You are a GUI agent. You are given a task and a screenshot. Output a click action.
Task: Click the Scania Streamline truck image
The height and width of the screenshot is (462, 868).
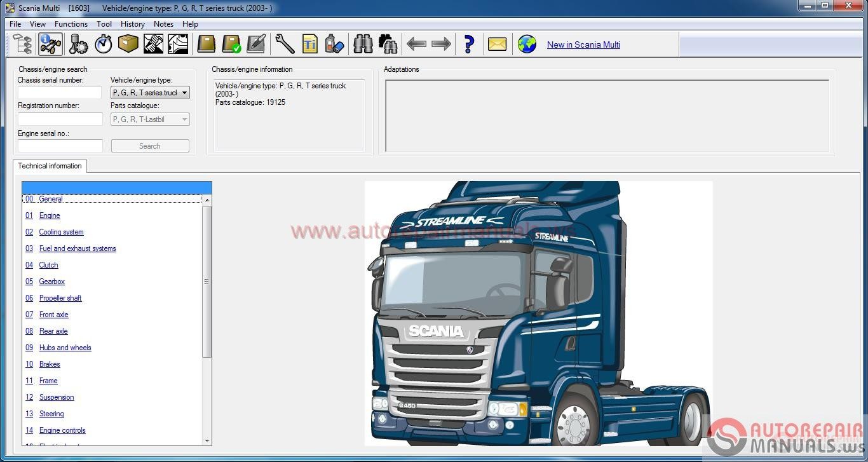coord(538,313)
